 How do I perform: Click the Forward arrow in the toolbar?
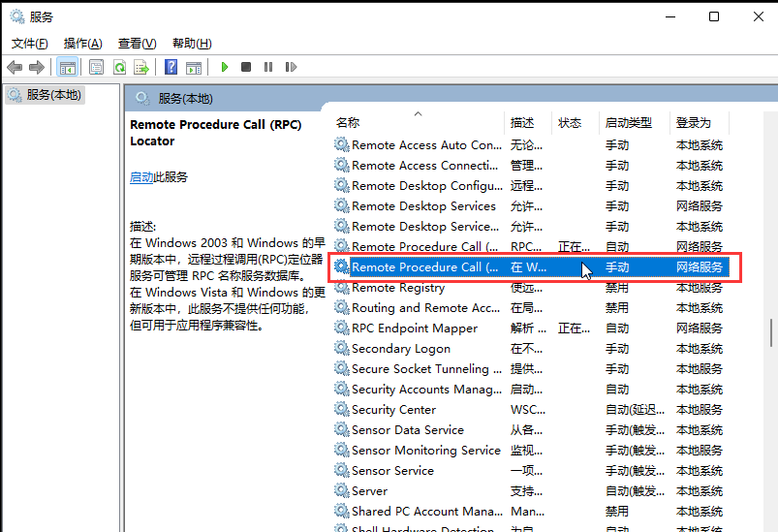(x=37, y=67)
